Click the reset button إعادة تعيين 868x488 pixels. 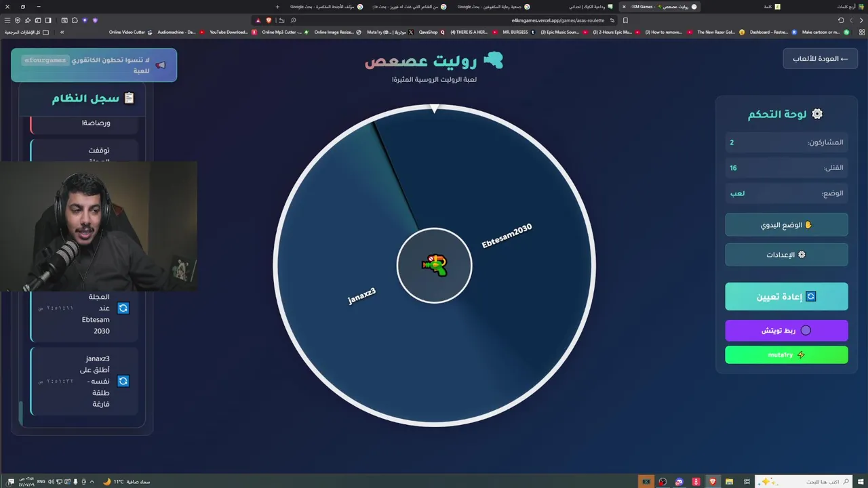(786, 297)
